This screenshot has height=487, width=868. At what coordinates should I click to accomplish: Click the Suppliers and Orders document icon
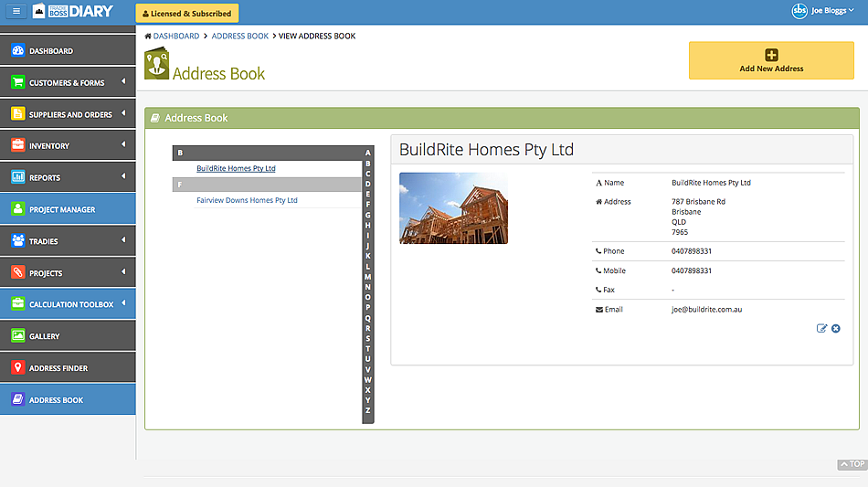click(x=17, y=113)
